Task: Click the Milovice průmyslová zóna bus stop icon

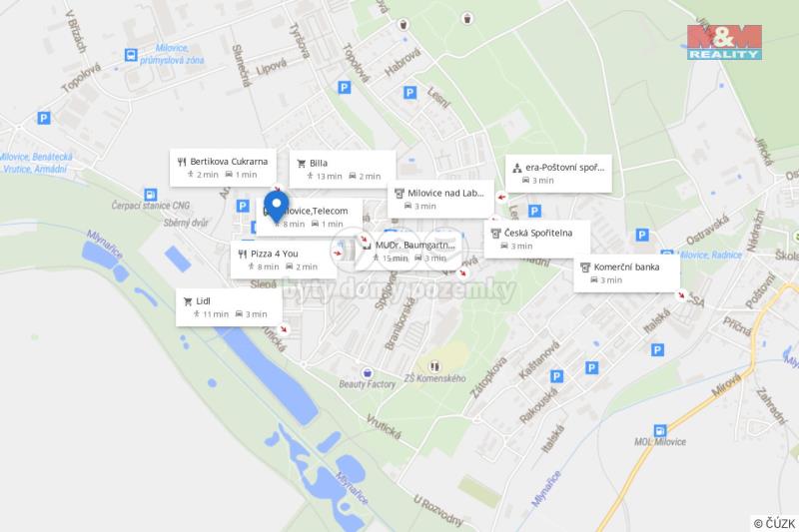Action: [x=131, y=55]
